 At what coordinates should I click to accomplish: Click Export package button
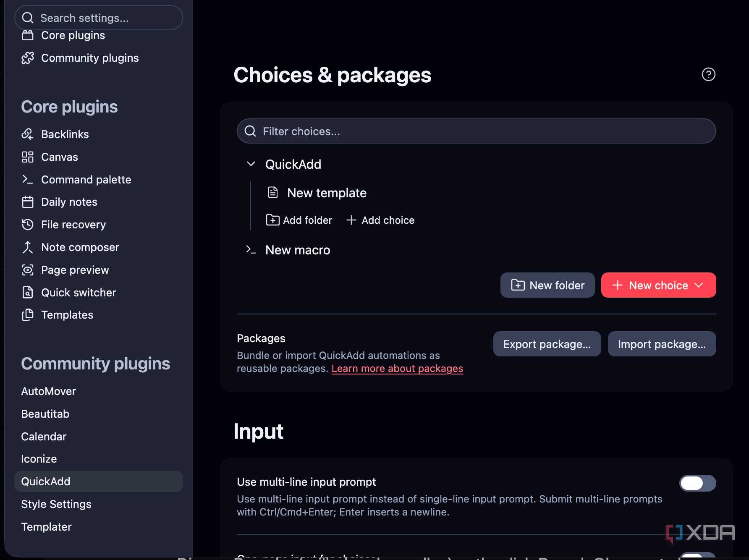coord(547,344)
